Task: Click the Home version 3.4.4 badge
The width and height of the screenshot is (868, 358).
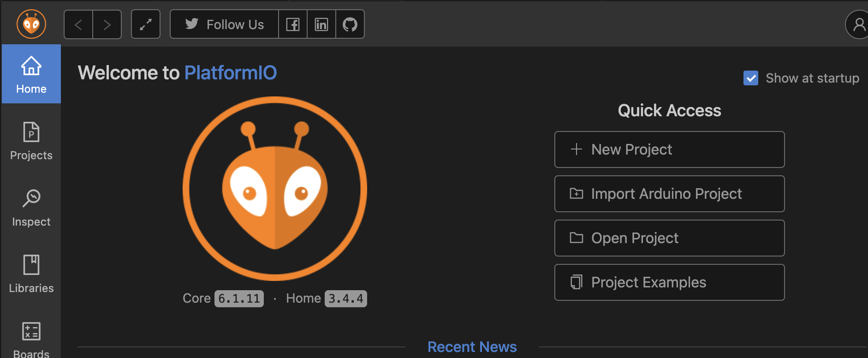Action: pos(346,298)
